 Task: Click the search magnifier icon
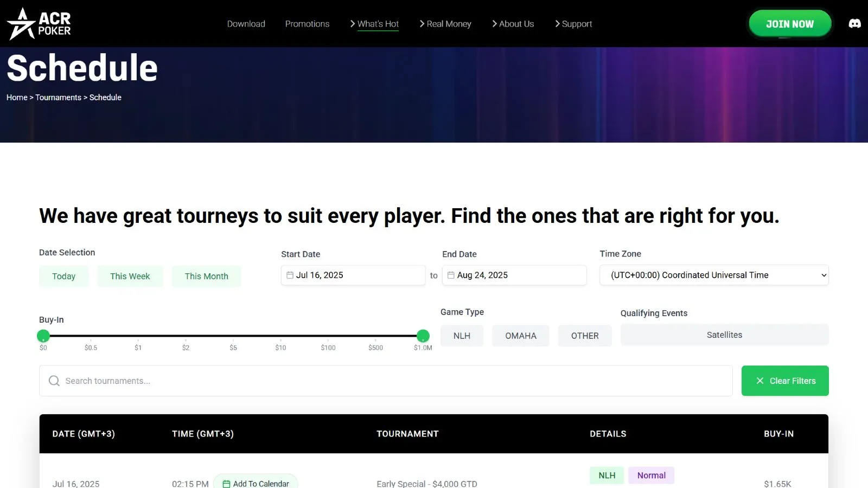[54, 381]
